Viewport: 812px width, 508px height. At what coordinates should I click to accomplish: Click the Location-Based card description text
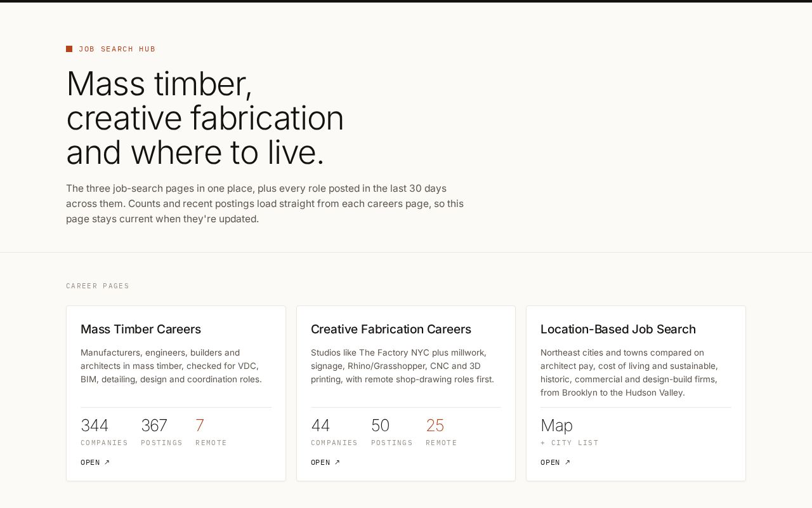pos(629,373)
